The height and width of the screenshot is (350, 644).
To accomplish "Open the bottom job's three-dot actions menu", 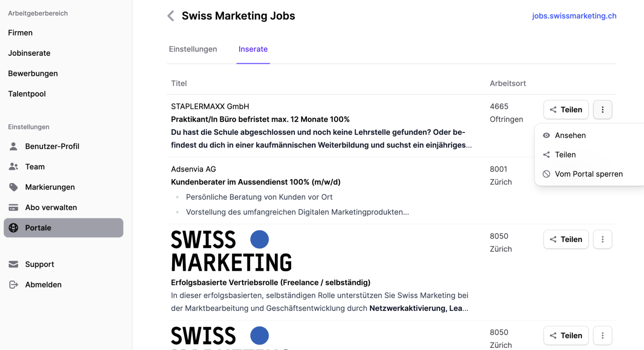I will click(602, 335).
